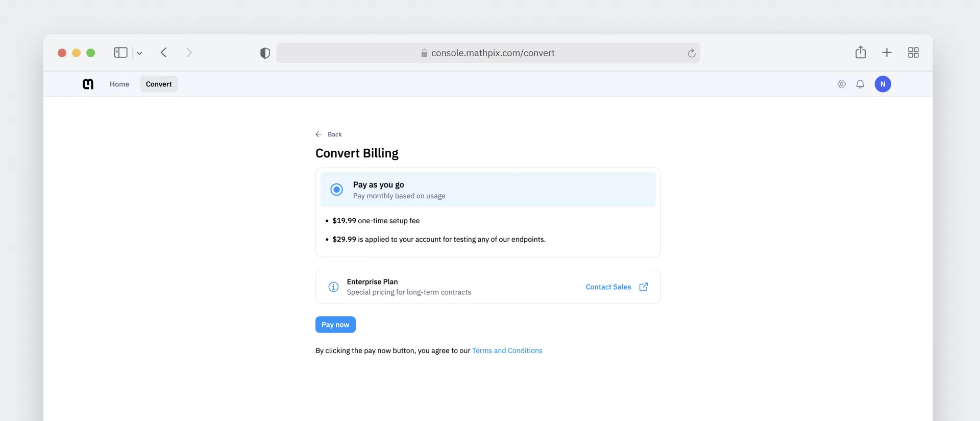The width and height of the screenshot is (980, 421).
Task: Open the Terms and Conditions link
Action: click(x=507, y=350)
